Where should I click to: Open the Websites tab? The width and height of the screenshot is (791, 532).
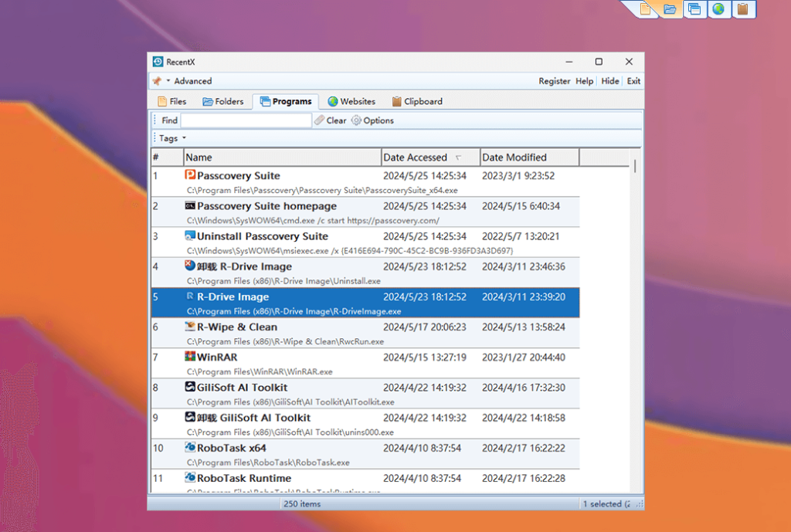tap(351, 101)
